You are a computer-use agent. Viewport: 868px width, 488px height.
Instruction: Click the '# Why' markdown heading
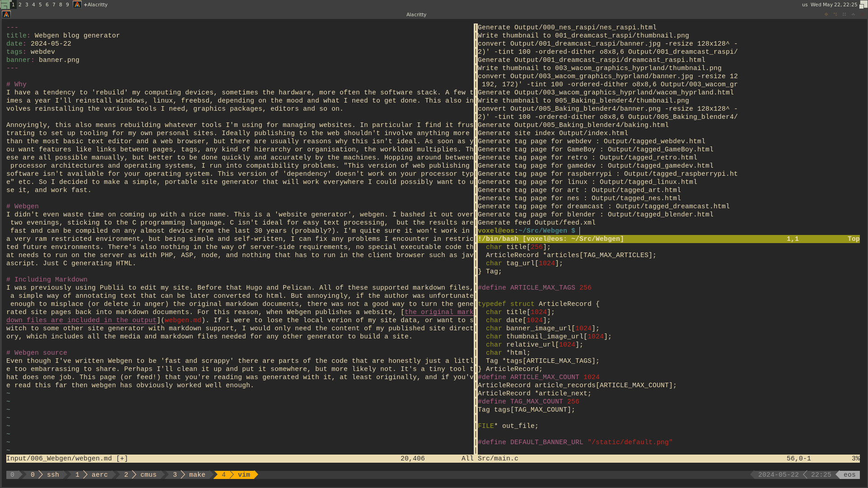pos(16,84)
